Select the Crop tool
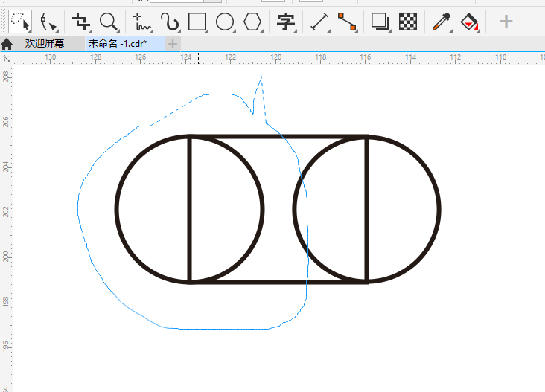 (x=81, y=22)
